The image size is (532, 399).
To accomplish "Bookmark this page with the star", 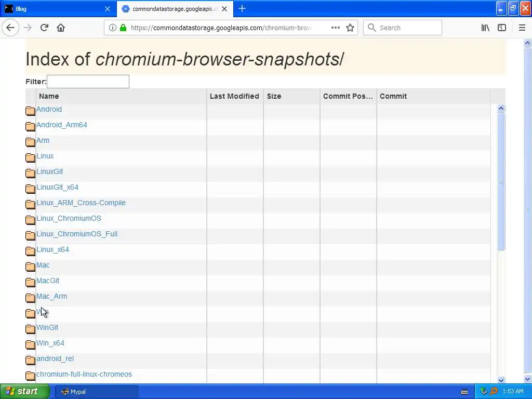I will point(350,28).
